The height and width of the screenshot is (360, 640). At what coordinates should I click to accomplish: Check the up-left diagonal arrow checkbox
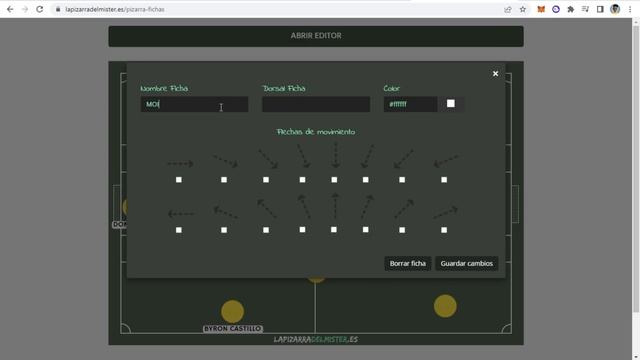click(266, 230)
